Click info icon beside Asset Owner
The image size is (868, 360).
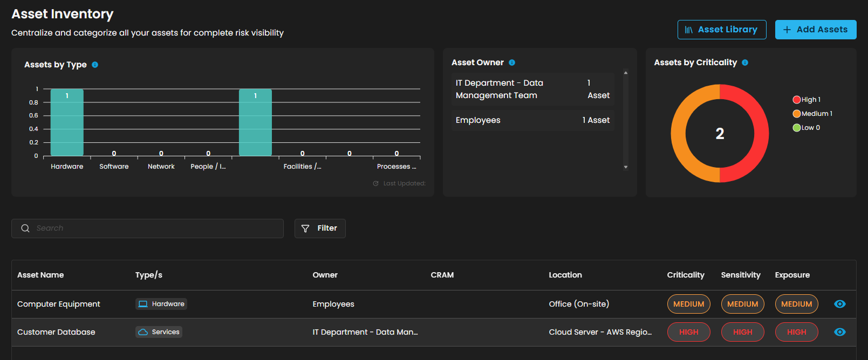[x=512, y=63]
